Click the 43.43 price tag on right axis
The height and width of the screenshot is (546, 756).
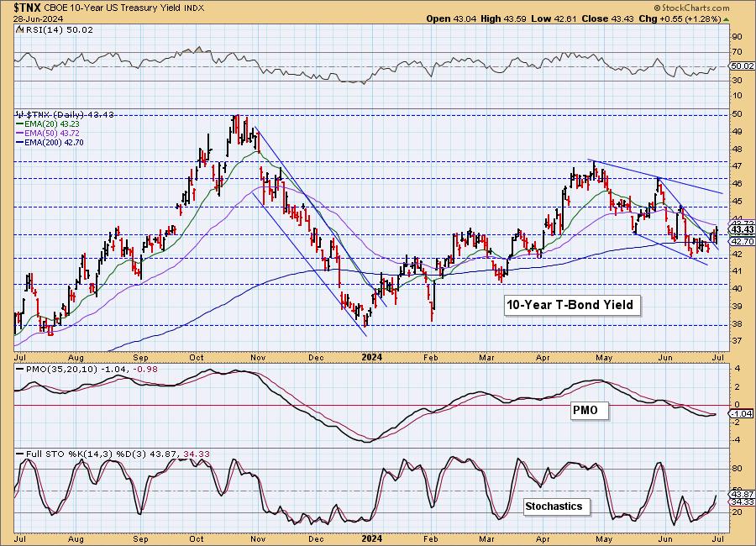pyautogui.click(x=743, y=229)
